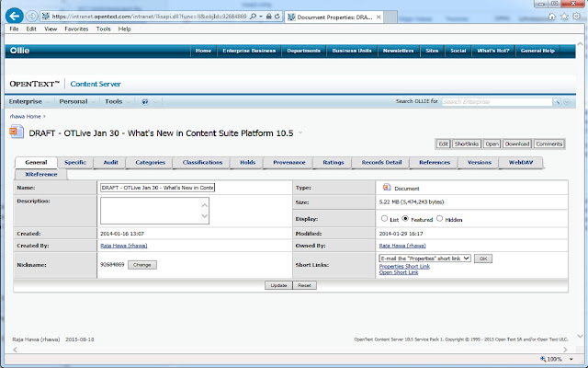This screenshot has width=588, height=368.
Task: Open the document title function menu arrow
Action: 300,132
